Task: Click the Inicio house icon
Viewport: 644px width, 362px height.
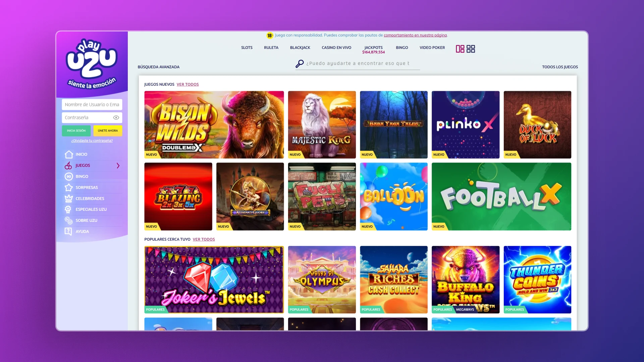Action: click(x=69, y=154)
